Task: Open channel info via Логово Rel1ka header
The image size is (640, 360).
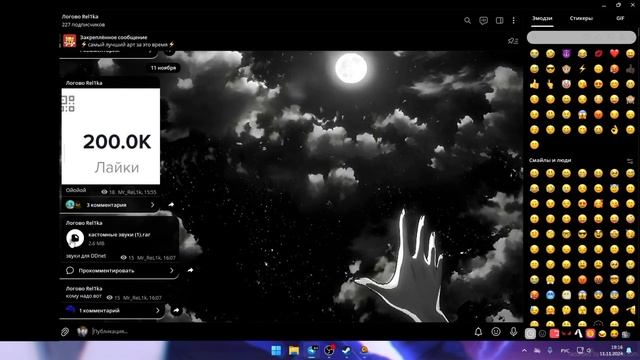Action: click(83, 20)
